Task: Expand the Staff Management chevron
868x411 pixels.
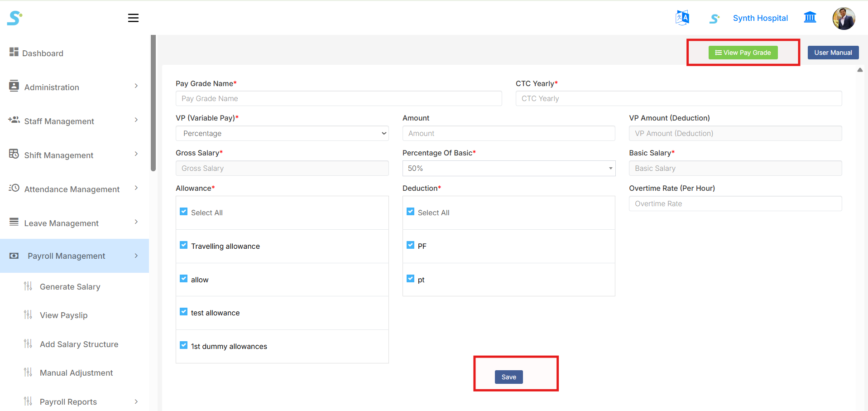Action: point(136,120)
